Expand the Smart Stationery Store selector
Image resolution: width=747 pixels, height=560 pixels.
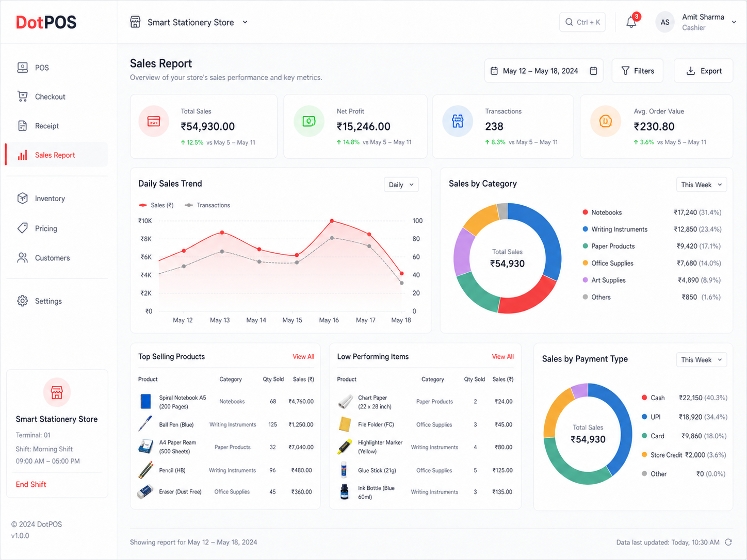[x=189, y=22]
